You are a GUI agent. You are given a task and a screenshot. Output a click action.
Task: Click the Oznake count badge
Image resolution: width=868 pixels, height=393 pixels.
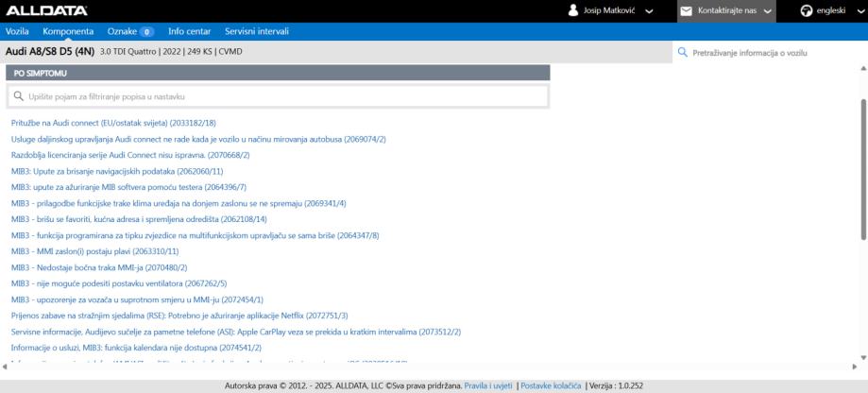pos(146,32)
